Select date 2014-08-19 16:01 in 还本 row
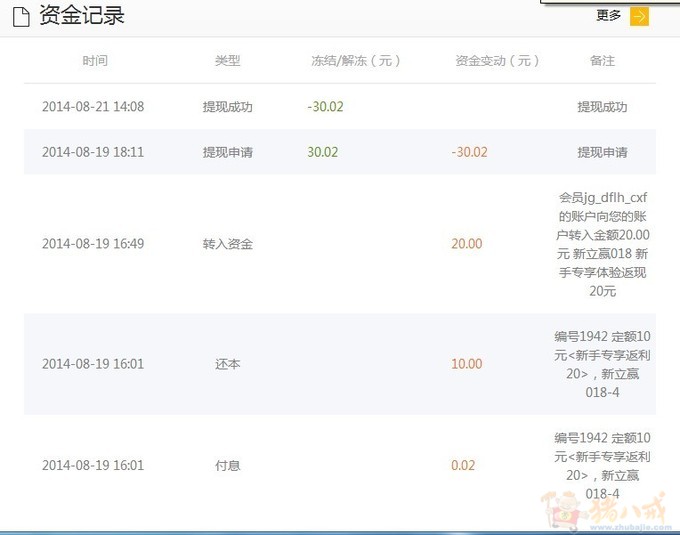This screenshot has width=680, height=535. tap(93, 364)
